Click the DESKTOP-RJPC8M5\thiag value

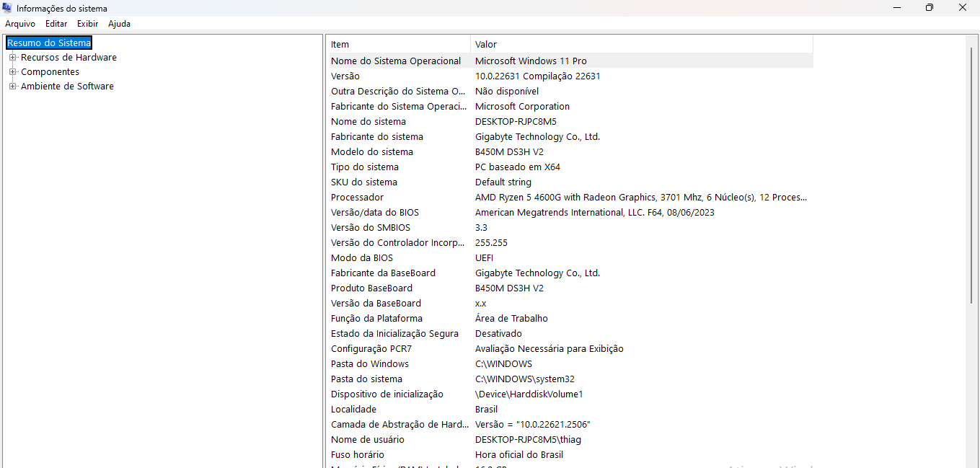[528, 440]
